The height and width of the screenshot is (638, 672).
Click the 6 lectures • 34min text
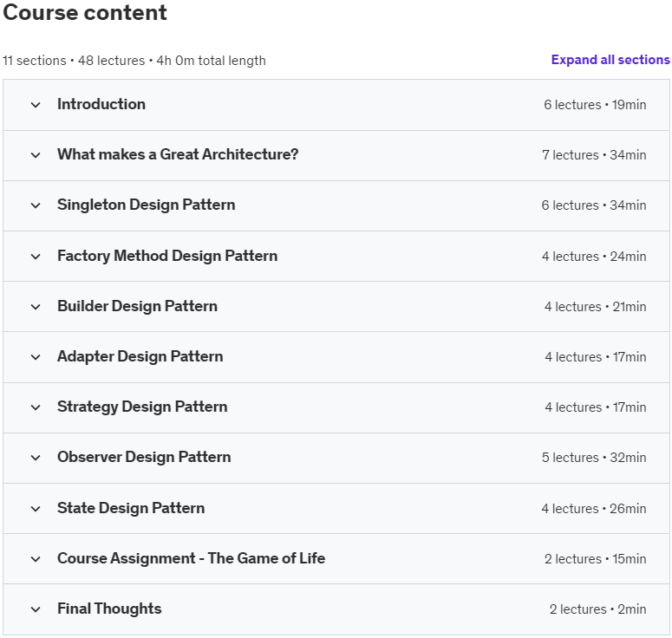[594, 205]
